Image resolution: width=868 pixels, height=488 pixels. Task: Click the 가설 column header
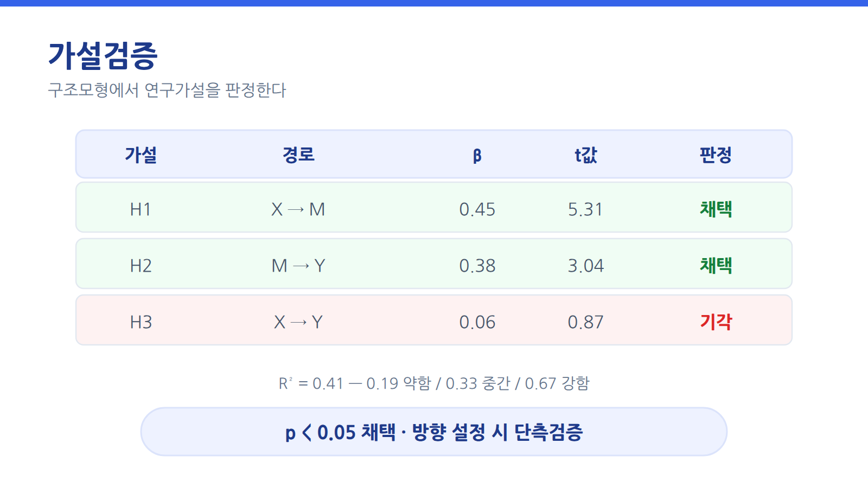(141, 155)
